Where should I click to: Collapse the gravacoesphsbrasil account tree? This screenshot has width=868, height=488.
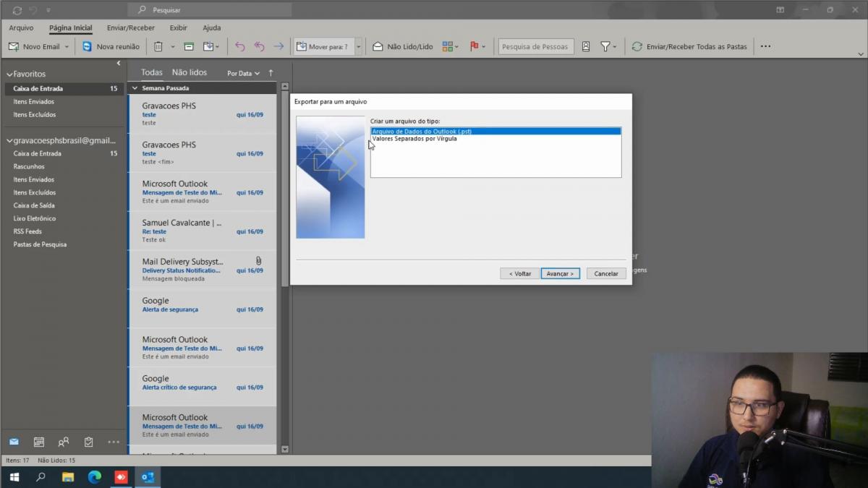[x=9, y=140]
